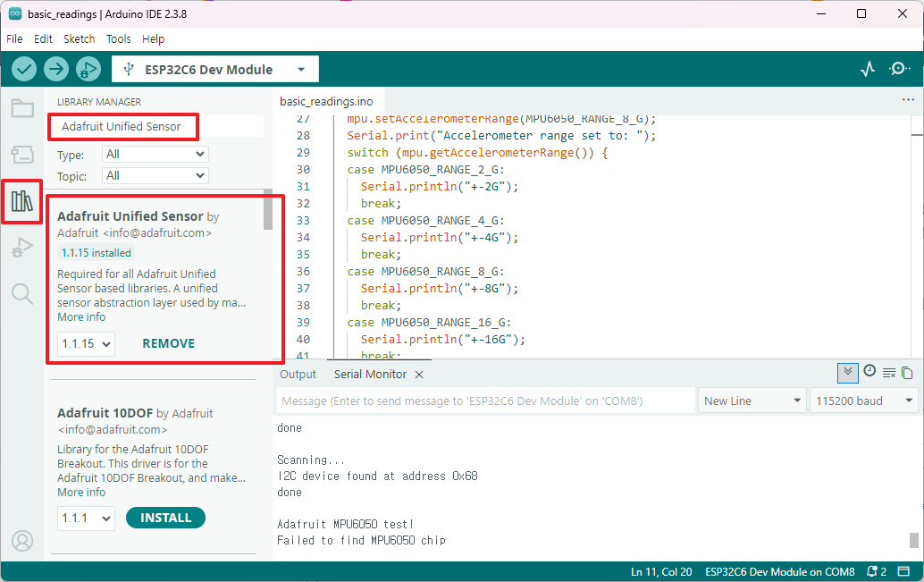Close the Serial Monitor tab
Image resolution: width=924 pixels, height=582 pixels.
419,375
